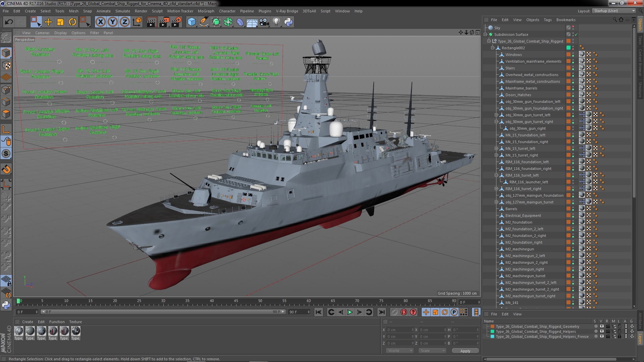
Task: Activate the Scale tool
Action: 60,22
